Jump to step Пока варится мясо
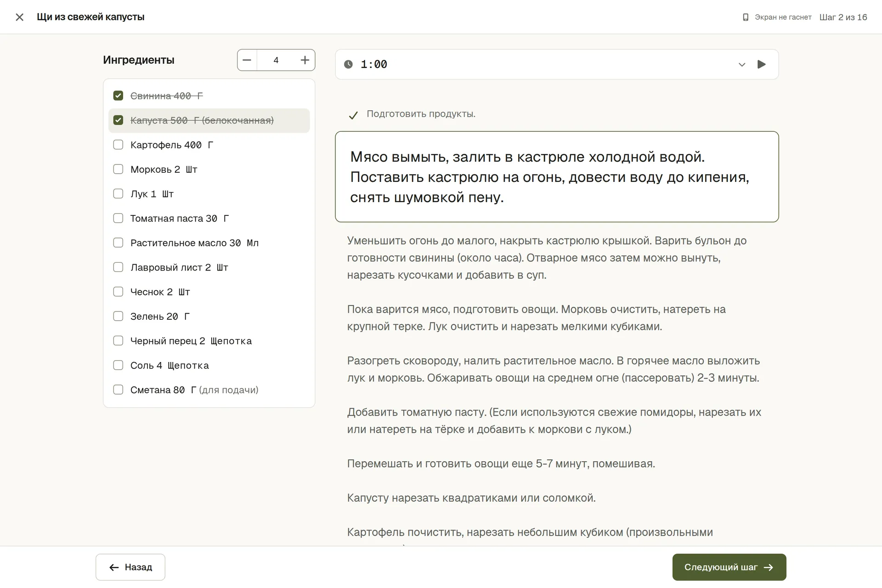The image size is (882, 588). [x=536, y=318]
